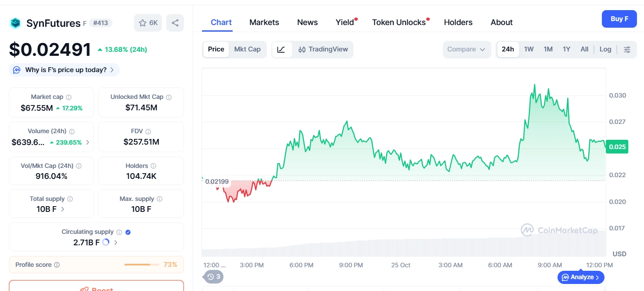Screen dimensions: 644x291
Task: Open chart settings sliders icon
Action: [627, 50]
